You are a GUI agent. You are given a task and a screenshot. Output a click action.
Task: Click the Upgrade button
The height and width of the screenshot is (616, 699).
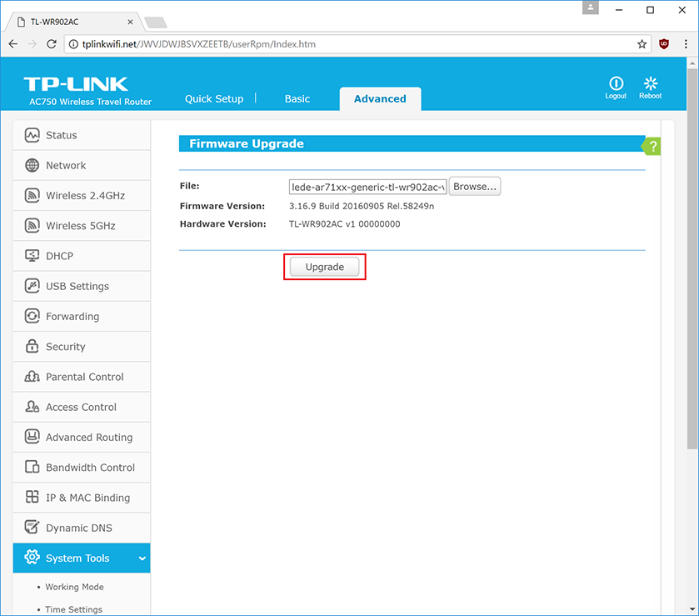pyautogui.click(x=325, y=267)
